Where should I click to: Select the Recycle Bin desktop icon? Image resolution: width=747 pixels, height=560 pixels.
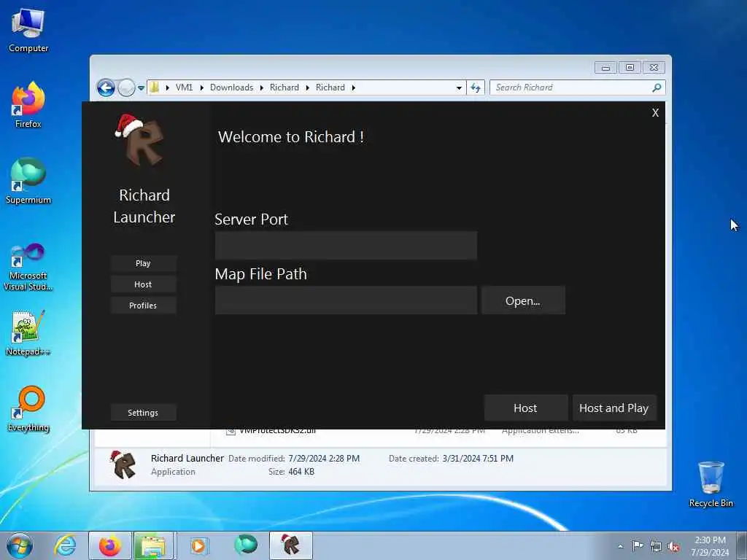click(x=711, y=484)
